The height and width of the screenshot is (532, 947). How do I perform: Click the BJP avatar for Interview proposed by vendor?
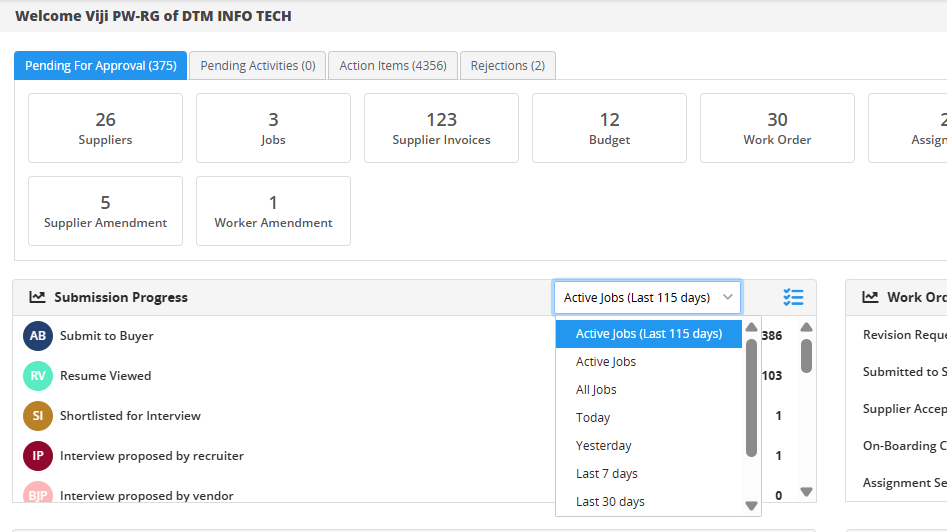[x=38, y=493]
